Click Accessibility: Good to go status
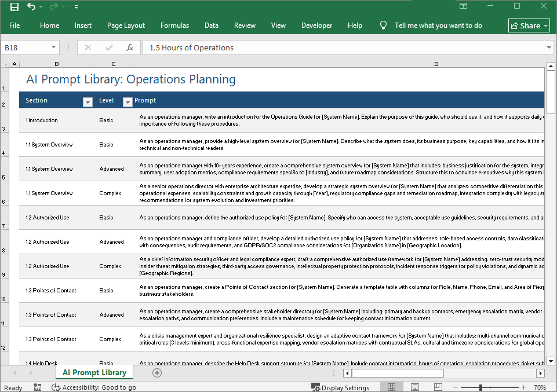Viewport: 557px width, 392px height. pyautogui.click(x=94, y=387)
